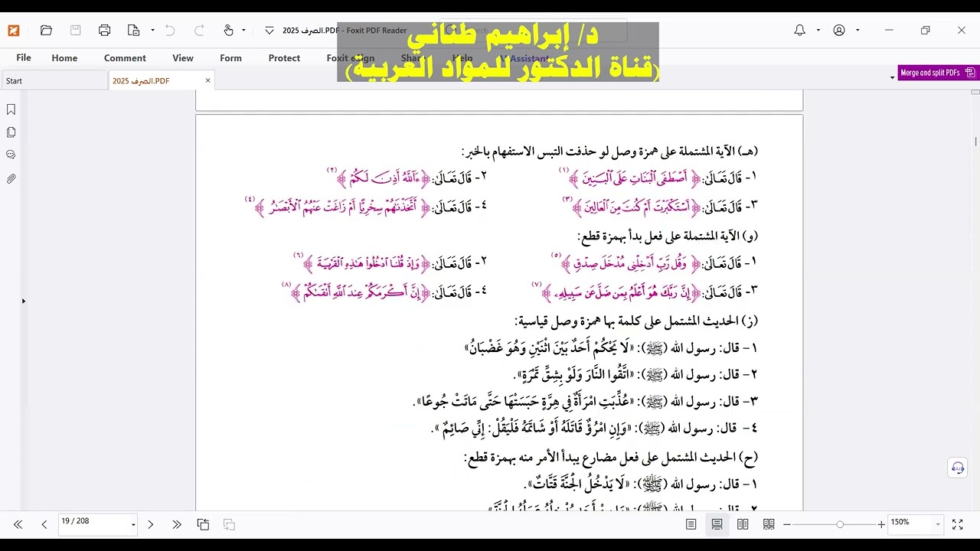Click the Foxit logo icon in the title bar
Viewport: 980px width, 551px height.
click(x=14, y=31)
